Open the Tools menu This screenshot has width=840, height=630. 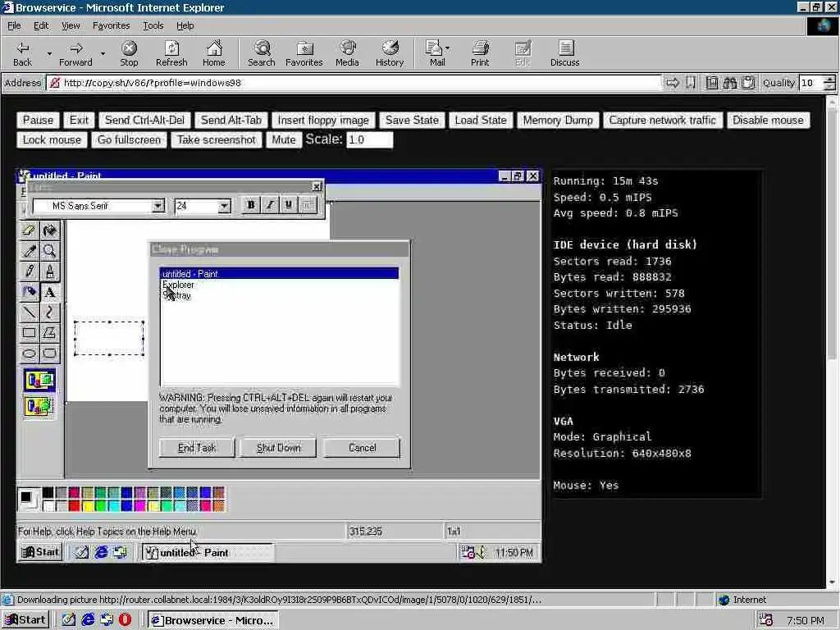(153, 25)
